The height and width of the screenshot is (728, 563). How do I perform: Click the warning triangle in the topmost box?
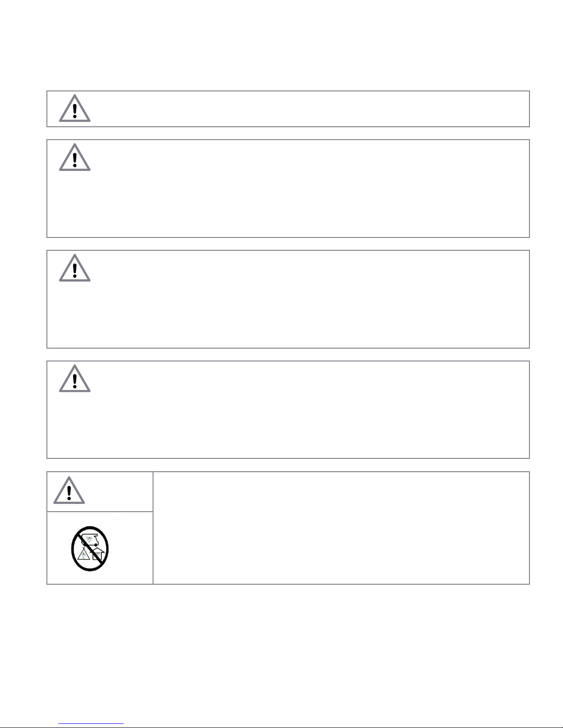click(x=74, y=108)
